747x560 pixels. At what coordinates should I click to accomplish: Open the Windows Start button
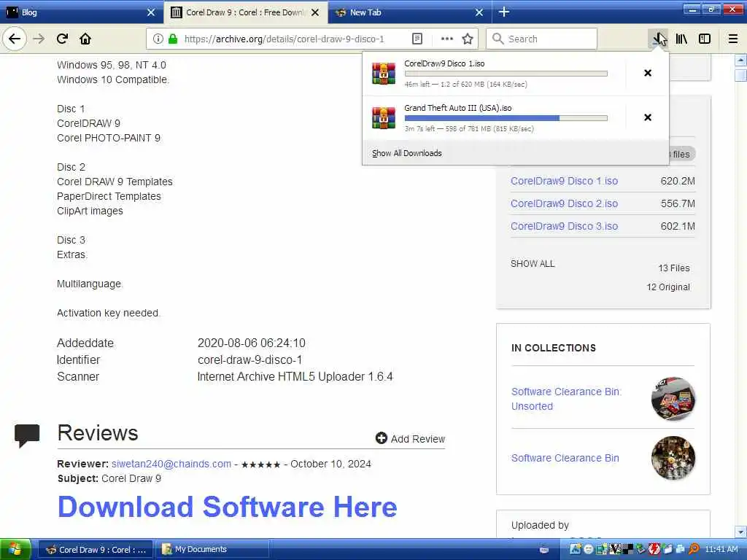15,550
